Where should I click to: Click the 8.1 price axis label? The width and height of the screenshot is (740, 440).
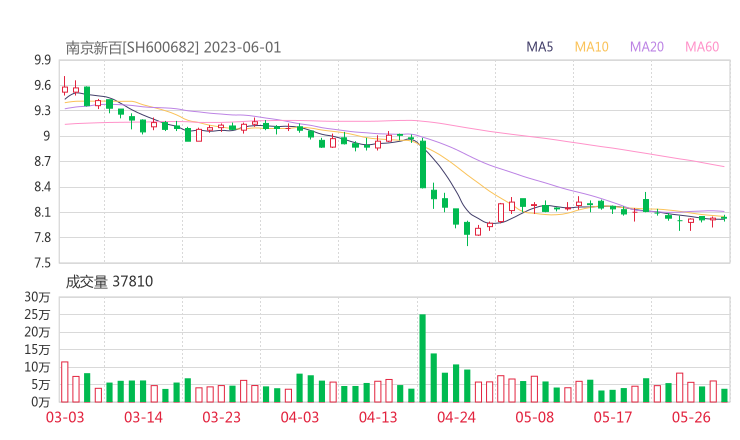click(42, 212)
